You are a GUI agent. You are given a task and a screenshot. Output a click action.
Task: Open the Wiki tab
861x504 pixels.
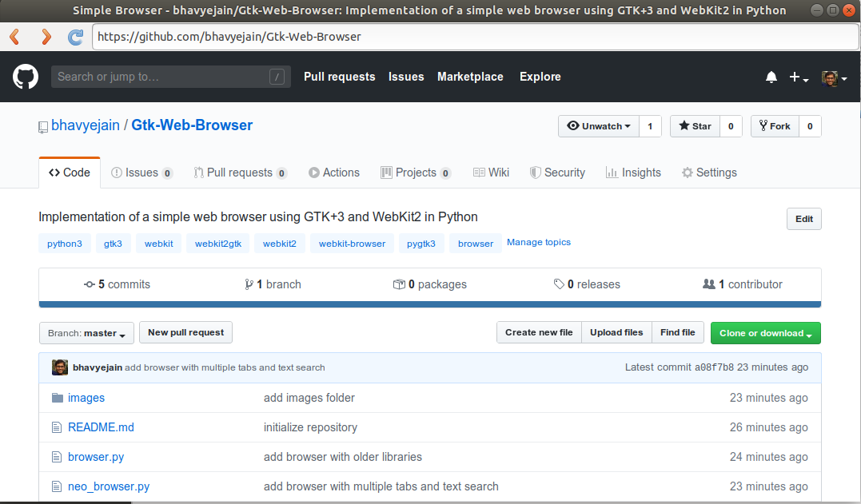click(492, 173)
